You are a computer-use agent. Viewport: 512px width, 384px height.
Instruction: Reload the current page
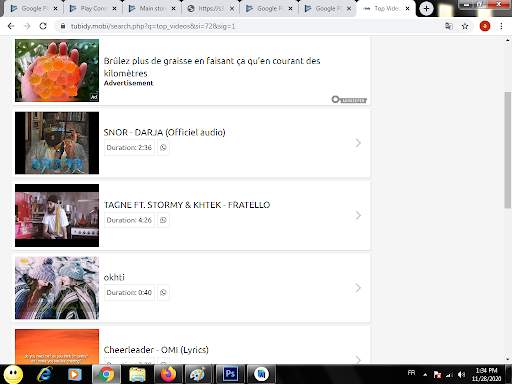click(43, 26)
